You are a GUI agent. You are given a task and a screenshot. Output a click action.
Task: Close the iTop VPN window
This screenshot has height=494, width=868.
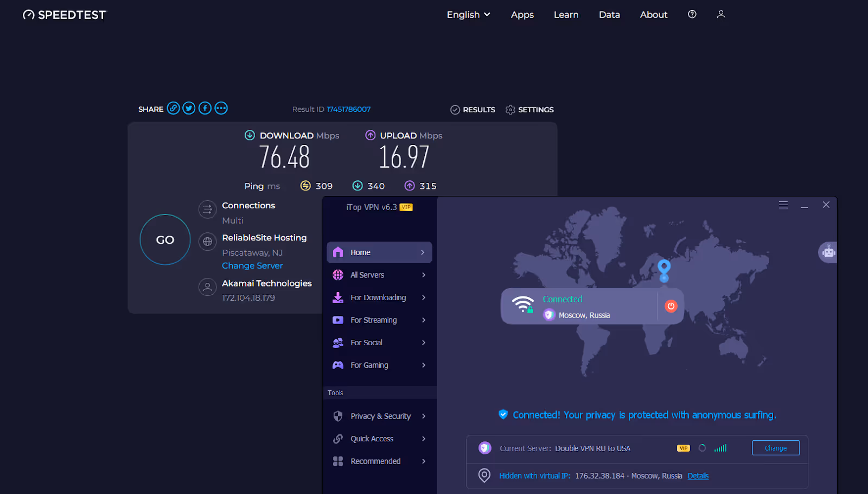826,205
